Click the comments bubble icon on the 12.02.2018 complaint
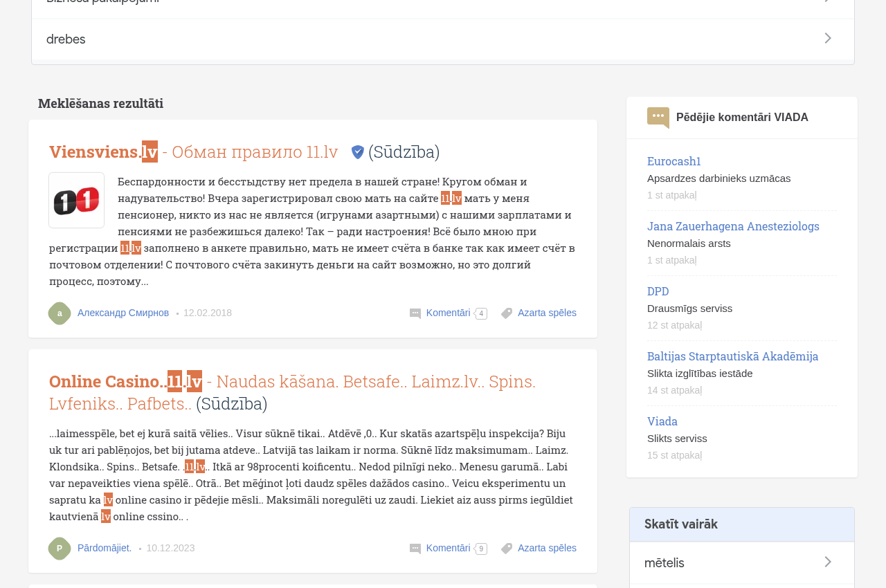This screenshot has width=886, height=588. tap(415, 313)
